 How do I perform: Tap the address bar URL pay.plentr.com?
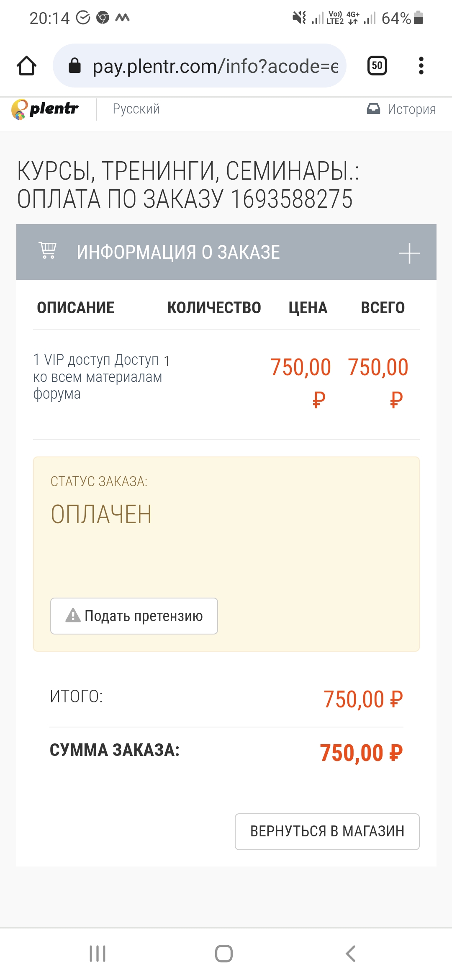(x=215, y=66)
